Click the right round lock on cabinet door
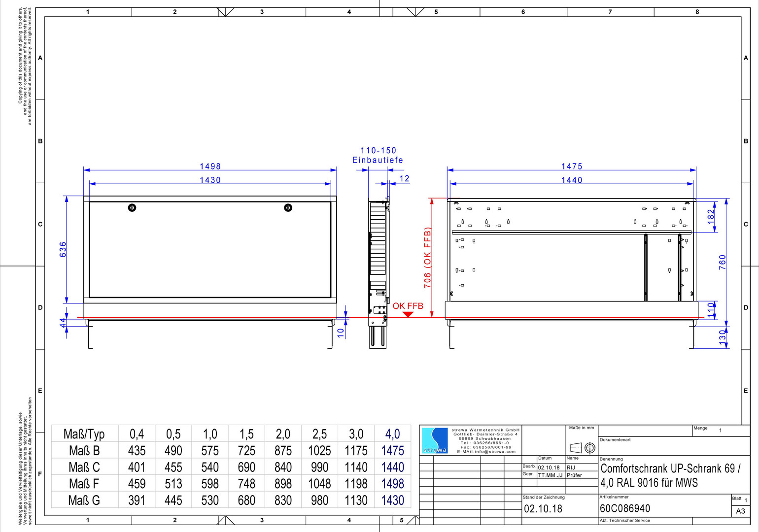Image resolution: width=759 pixels, height=532 pixels. coord(288,208)
